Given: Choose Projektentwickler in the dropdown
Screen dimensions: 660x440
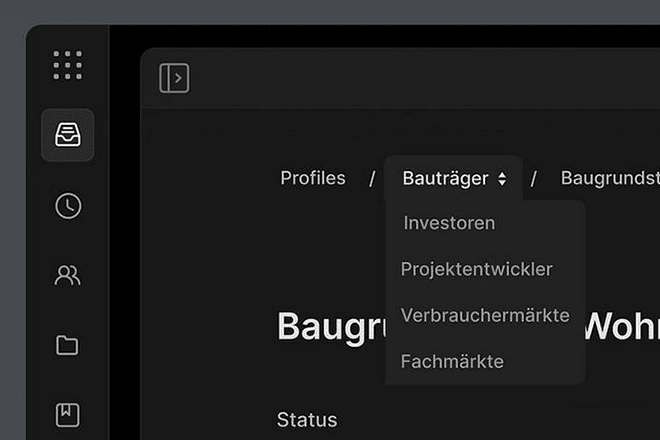Looking at the screenshot, I should click(x=476, y=269).
